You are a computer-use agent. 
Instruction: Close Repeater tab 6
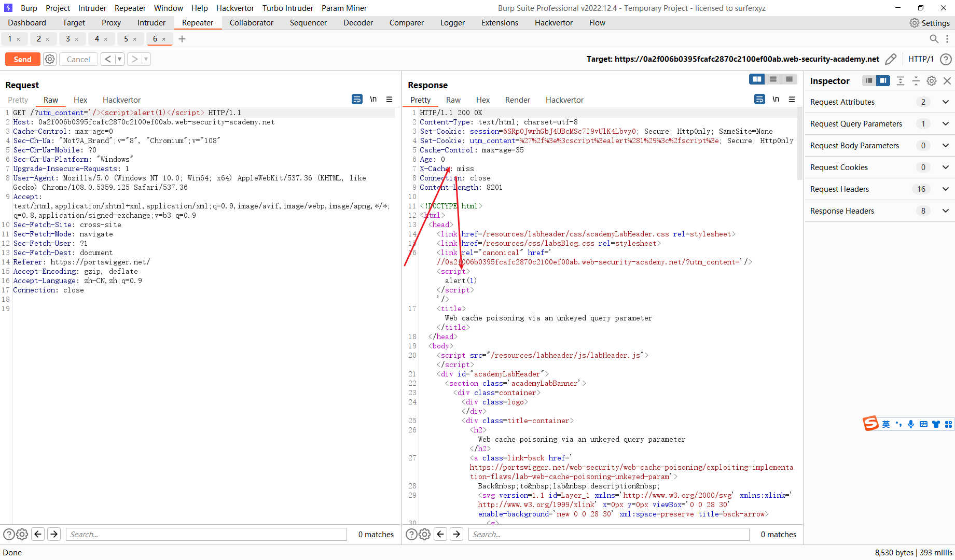click(x=164, y=39)
